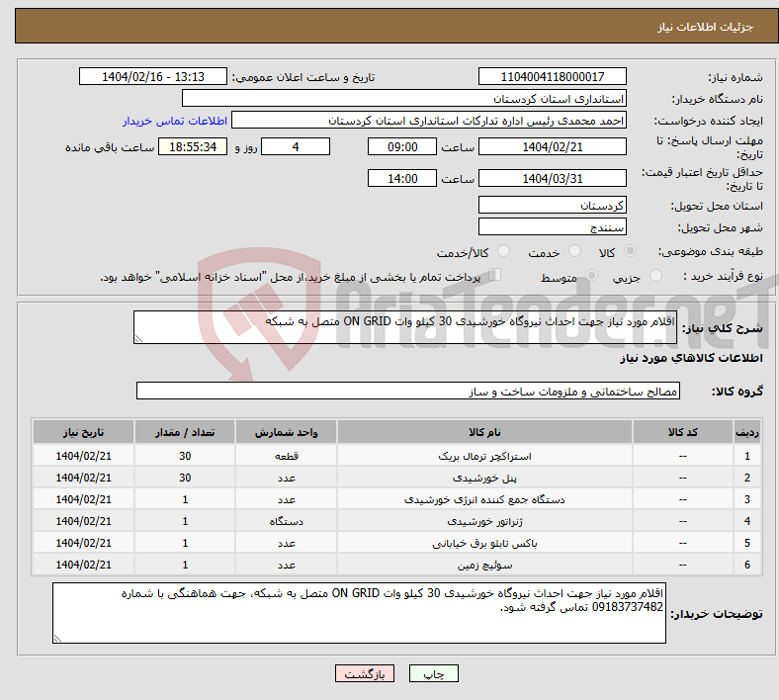Click the announcement date field 1404/02/16 - 13:13
This screenshot has height=700, width=779.
[x=153, y=76]
